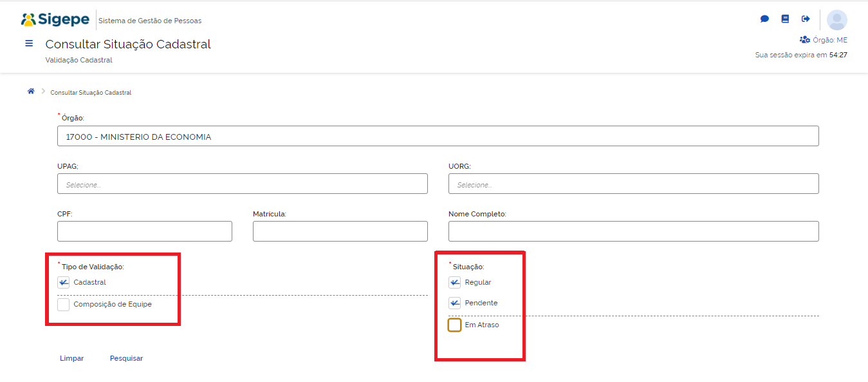Viewport: 868px width, 382px height.
Task: Open the chat messages icon
Action: [x=764, y=19]
